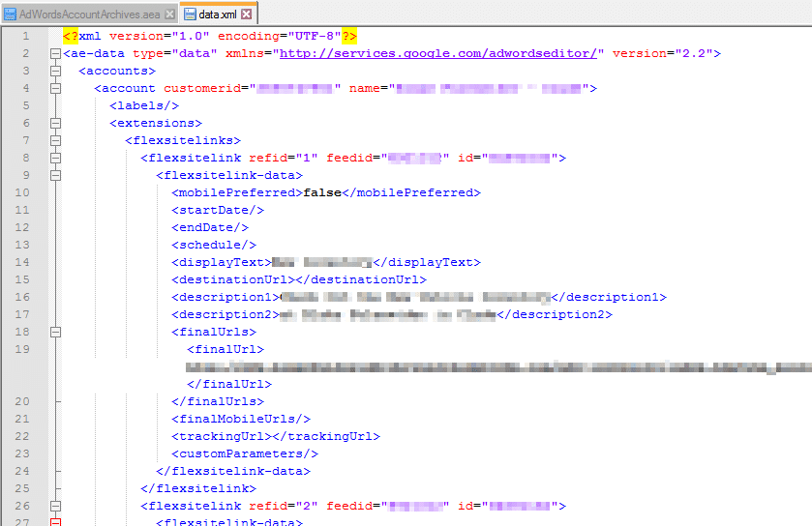The width and height of the screenshot is (812, 526).
Task: Click the <customParameters/> tag
Action: 245,453
